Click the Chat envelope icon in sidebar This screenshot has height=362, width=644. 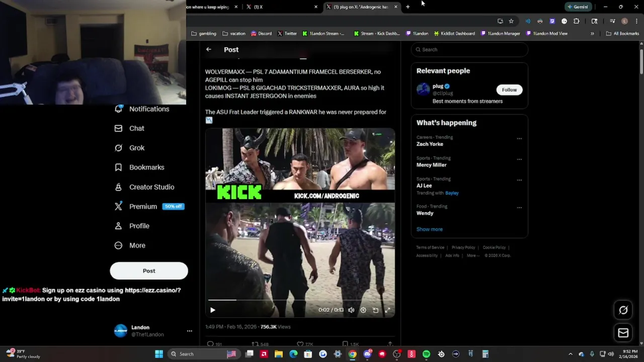[118, 128]
